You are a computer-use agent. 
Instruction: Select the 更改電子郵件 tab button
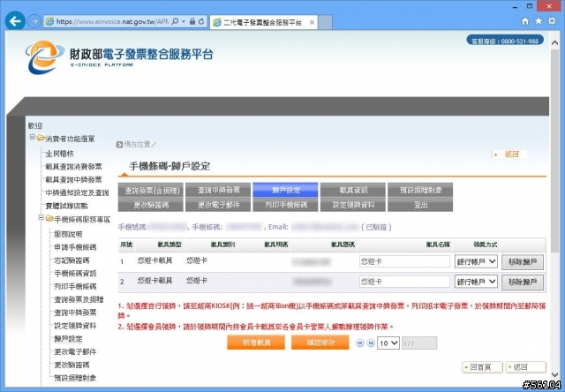[x=218, y=205]
